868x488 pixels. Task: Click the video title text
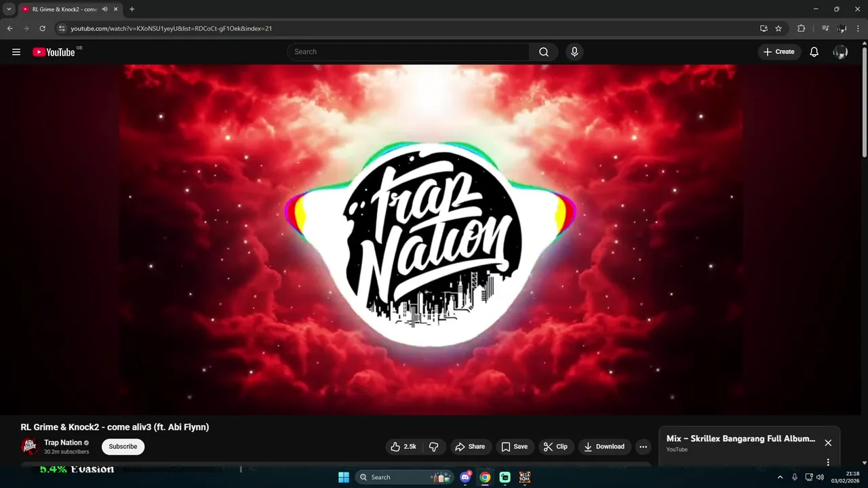click(115, 427)
